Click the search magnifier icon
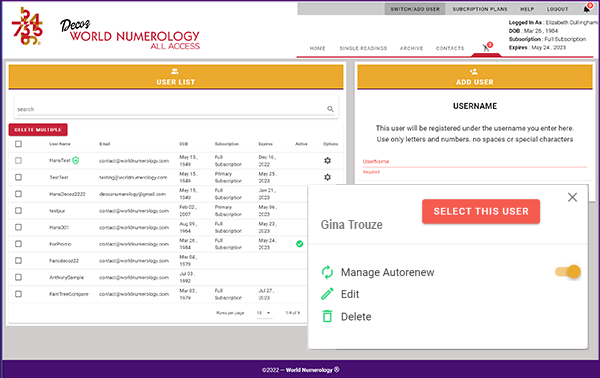Screen dimensions: 600x378 pos(330,109)
